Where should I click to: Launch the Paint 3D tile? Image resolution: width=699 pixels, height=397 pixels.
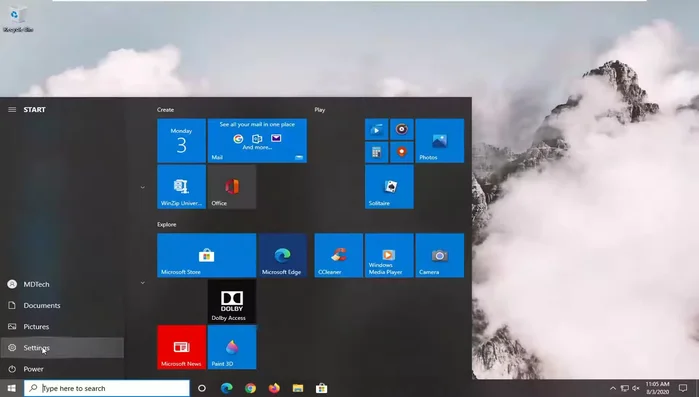pyautogui.click(x=232, y=347)
